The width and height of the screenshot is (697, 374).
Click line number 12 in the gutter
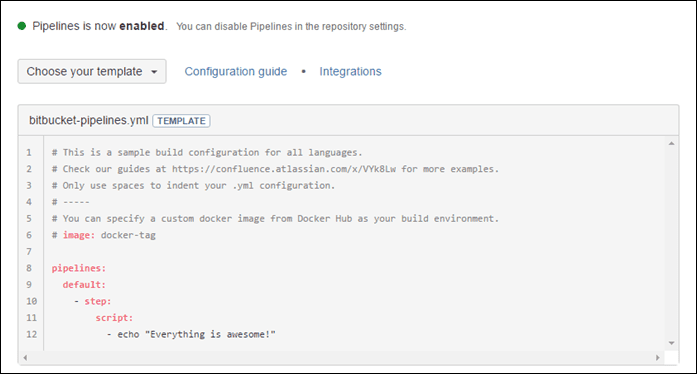pos(31,334)
